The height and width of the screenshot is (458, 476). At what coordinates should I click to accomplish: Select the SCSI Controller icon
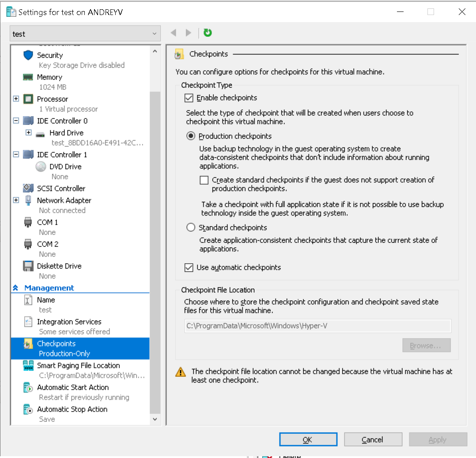click(x=28, y=188)
